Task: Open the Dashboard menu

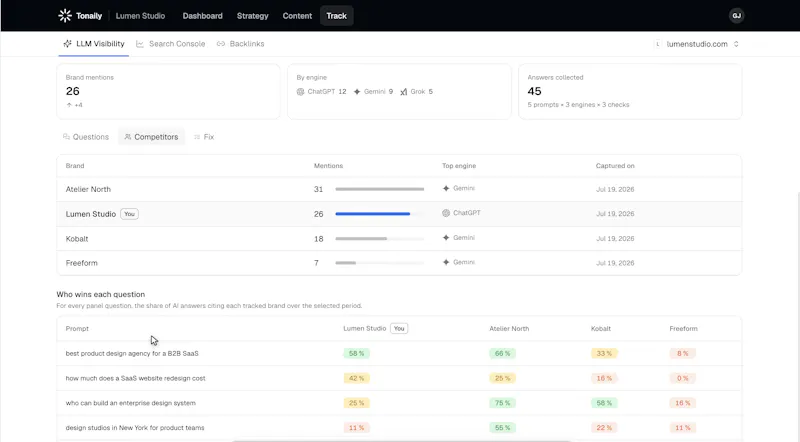Action: coord(203,16)
